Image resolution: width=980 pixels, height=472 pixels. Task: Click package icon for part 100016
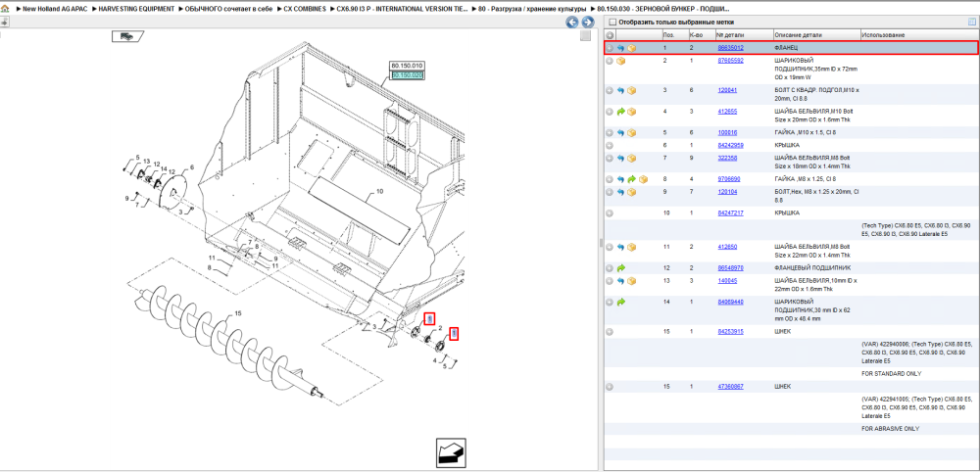coord(632,133)
